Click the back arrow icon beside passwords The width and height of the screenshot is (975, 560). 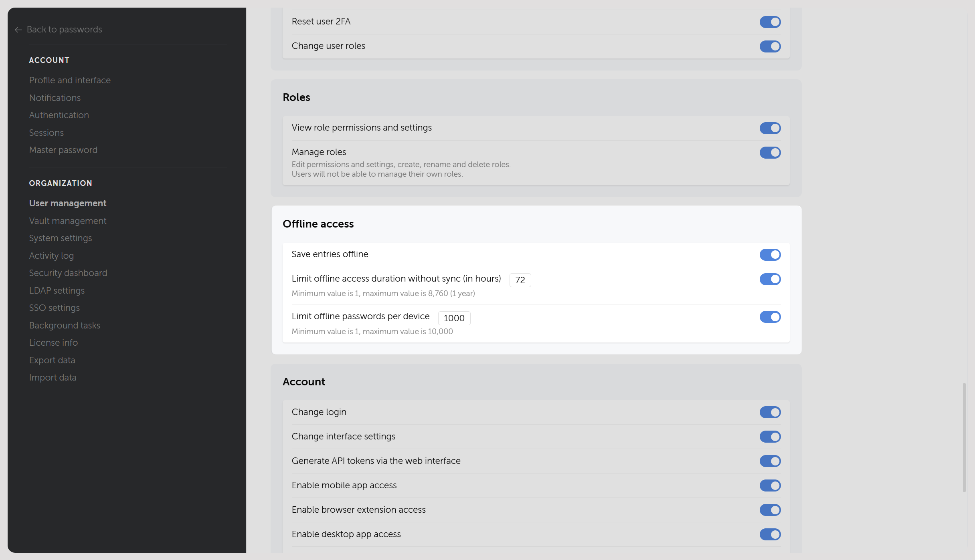(18, 30)
